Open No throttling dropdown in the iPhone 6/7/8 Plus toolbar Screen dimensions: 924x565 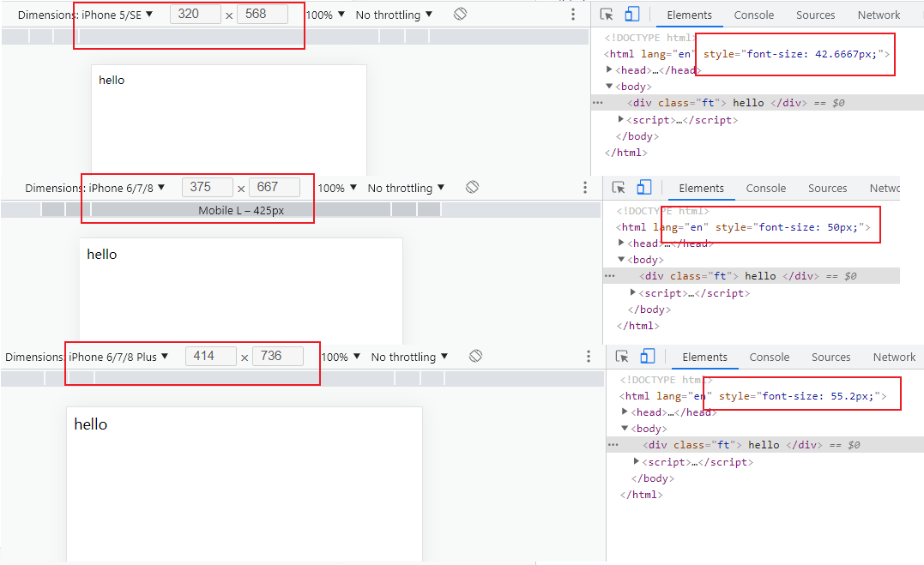[x=409, y=357]
